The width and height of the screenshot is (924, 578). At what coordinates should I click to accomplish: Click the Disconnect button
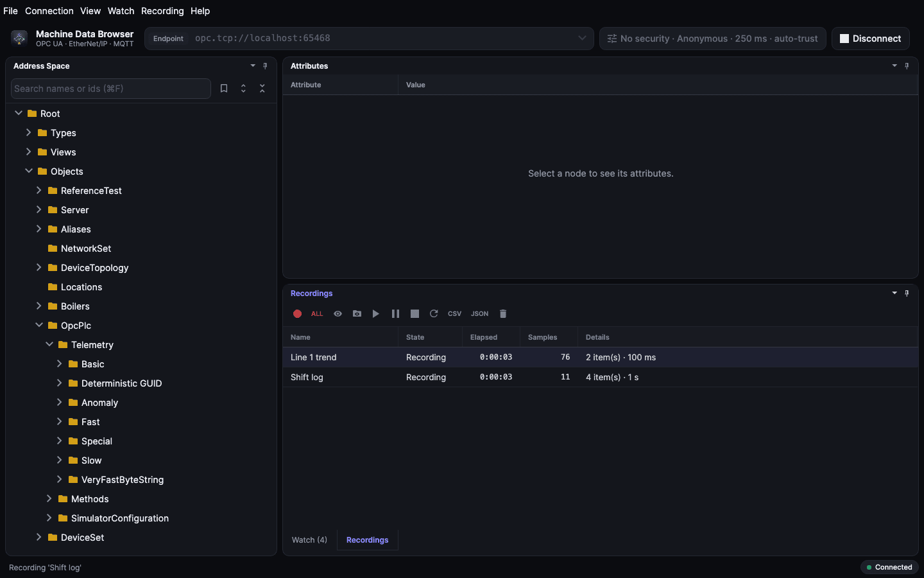[871, 39]
